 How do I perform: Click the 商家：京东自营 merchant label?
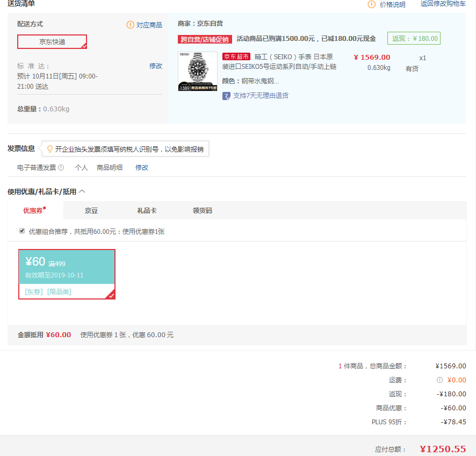(200, 24)
